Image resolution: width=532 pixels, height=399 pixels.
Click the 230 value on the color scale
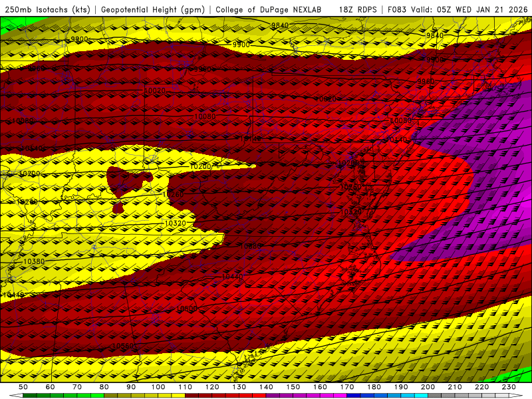[x=509, y=387]
